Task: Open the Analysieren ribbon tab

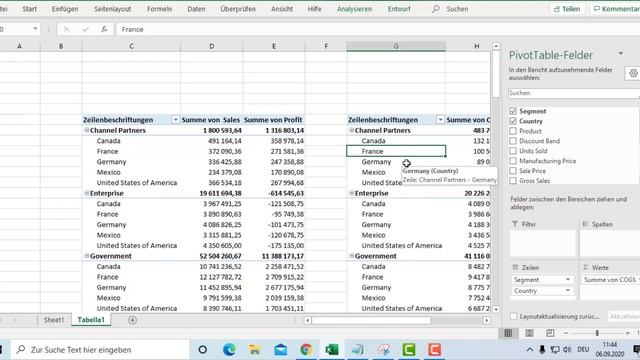Action: (x=354, y=9)
